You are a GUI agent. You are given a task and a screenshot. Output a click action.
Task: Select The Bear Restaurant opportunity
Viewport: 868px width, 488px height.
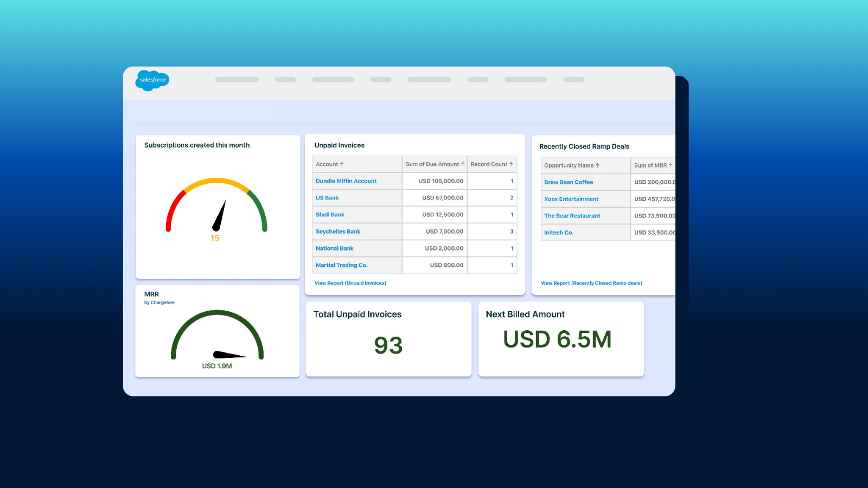(572, 216)
